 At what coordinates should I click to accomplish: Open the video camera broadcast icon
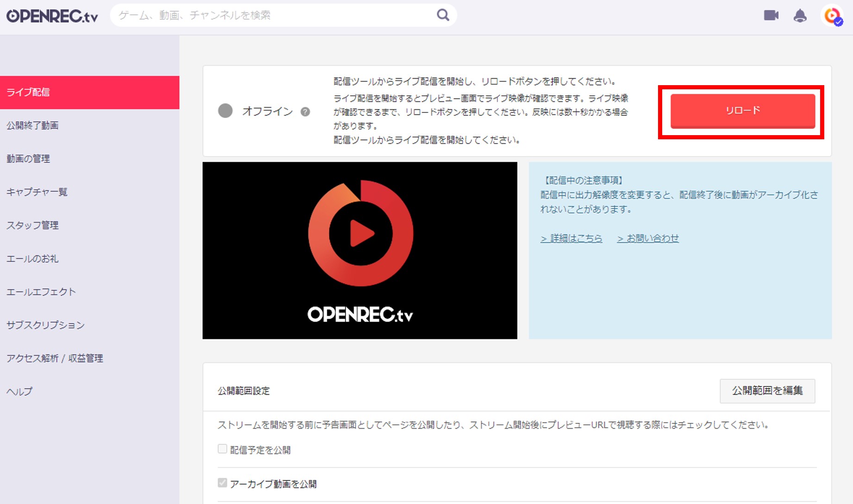pyautogui.click(x=771, y=15)
